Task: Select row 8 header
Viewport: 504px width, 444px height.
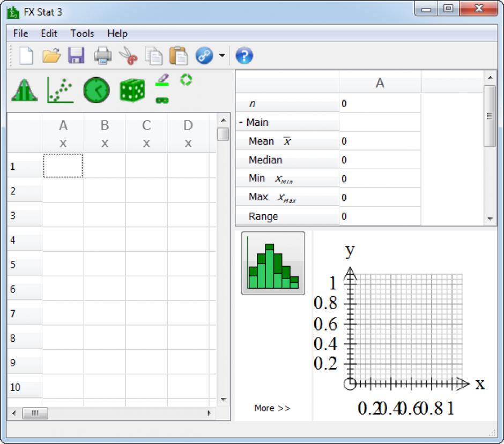Action: pyautogui.click(x=25, y=338)
